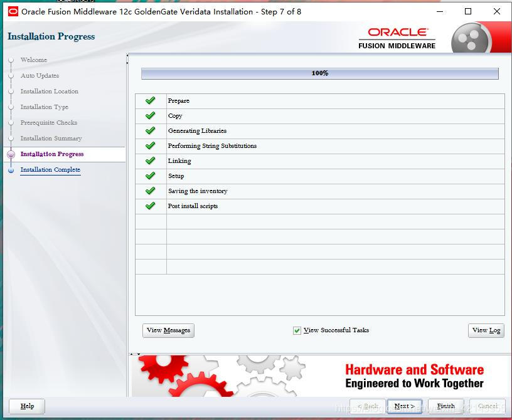Click the Finish button
The height and width of the screenshot is (420, 512).
[x=445, y=406]
